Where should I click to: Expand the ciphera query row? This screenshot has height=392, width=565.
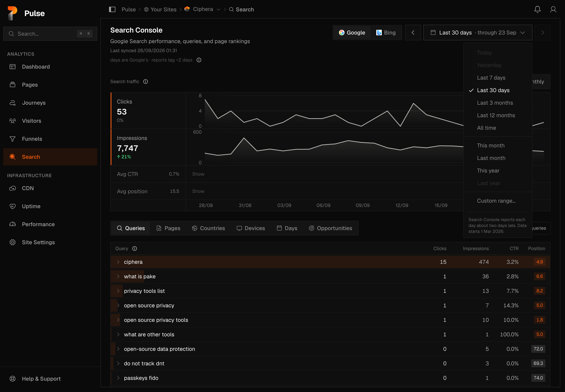click(x=118, y=262)
